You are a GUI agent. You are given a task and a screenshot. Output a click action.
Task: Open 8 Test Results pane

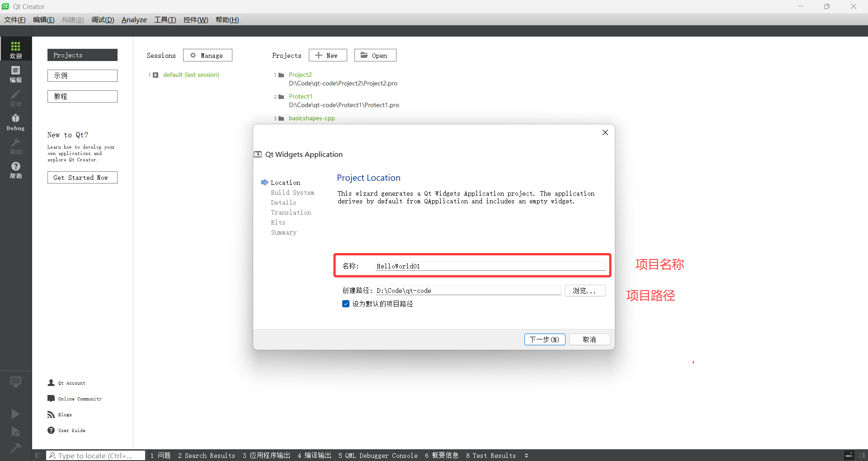(491, 456)
